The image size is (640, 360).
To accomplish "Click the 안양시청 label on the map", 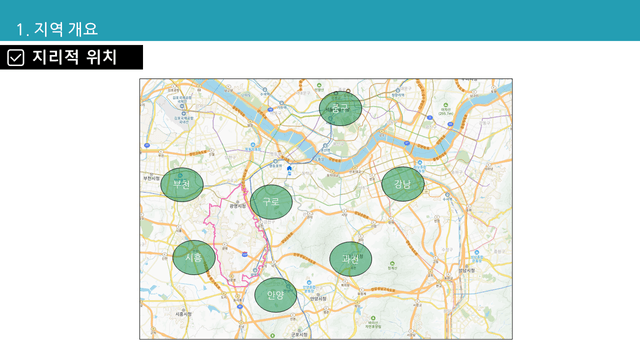I will (x=318, y=299).
